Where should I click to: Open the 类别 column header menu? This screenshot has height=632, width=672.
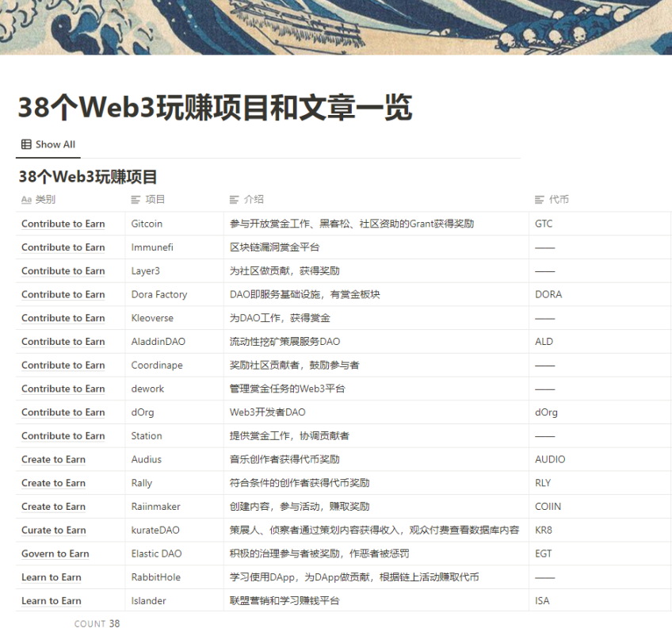point(45,200)
